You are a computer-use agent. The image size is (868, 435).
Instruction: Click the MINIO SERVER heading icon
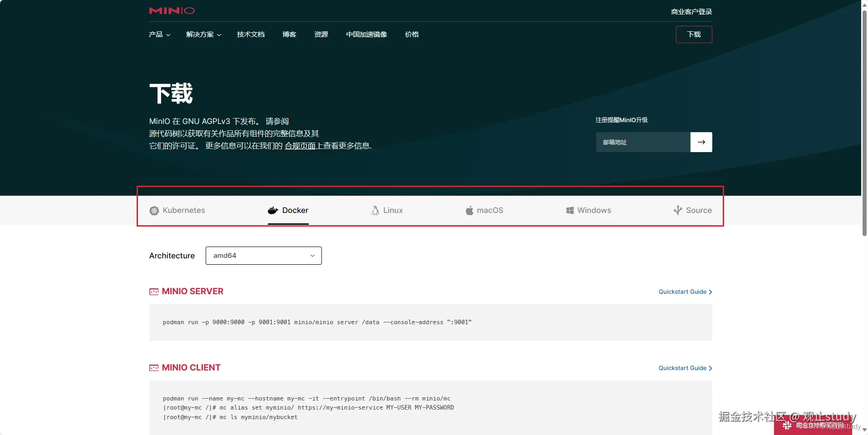pyautogui.click(x=154, y=292)
